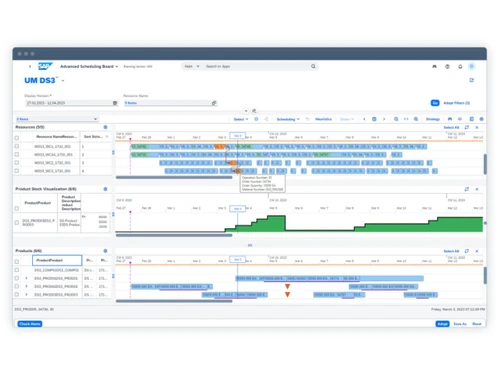The height and width of the screenshot is (375, 500).
Task: Tick the checkbox of the third Resources row
Action: click(17, 163)
